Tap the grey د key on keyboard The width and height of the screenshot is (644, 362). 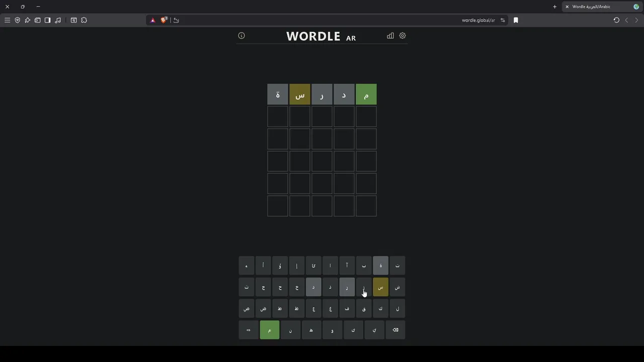(313, 287)
